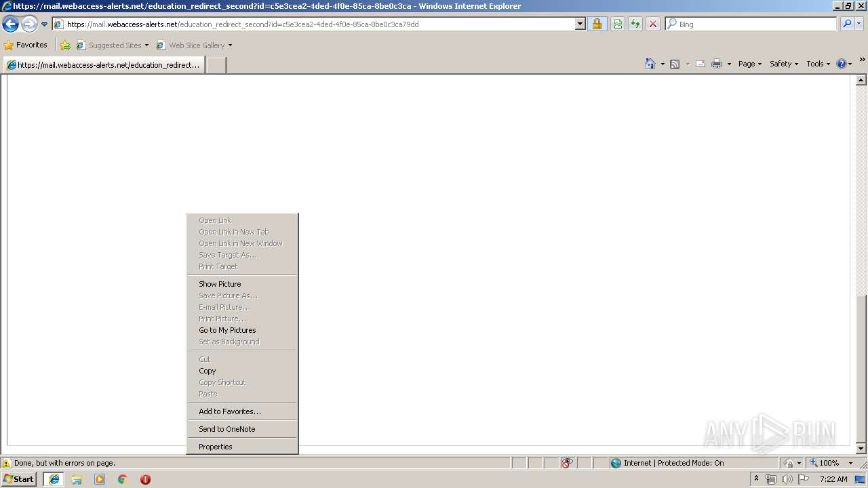Choose Add to Favorites... menu entry

point(243,411)
